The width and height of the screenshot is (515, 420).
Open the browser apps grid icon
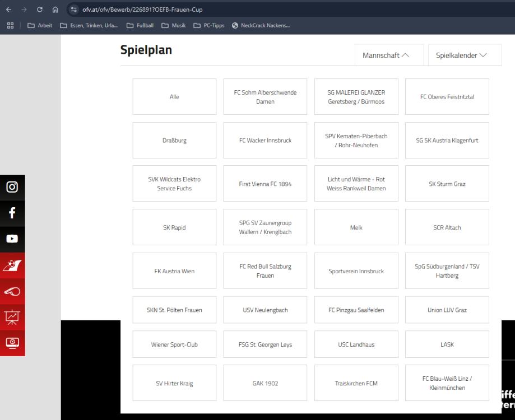click(x=10, y=25)
